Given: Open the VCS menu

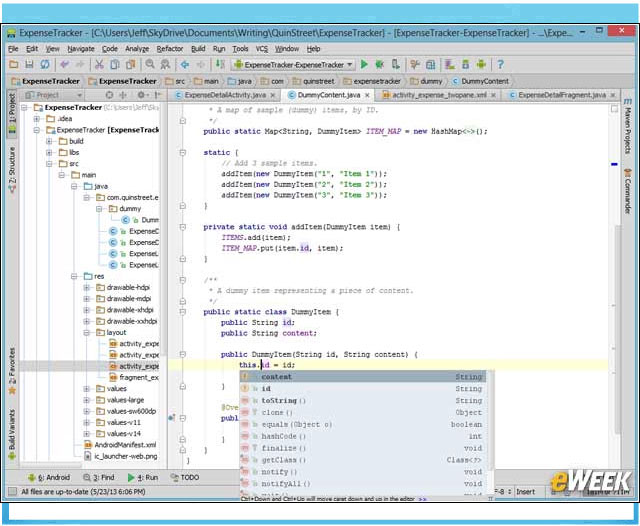Looking at the screenshot, I should tap(262, 49).
